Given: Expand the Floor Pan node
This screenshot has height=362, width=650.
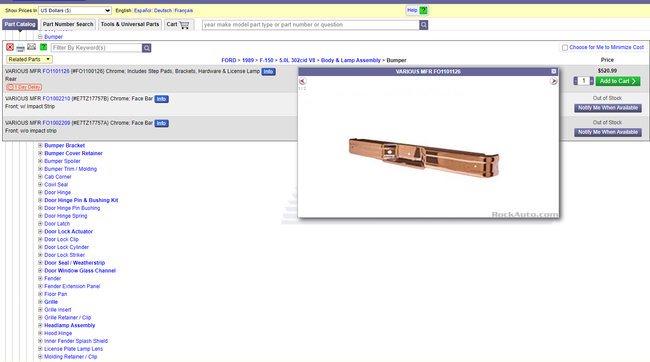Looking at the screenshot, I should [x=40, y=294].
